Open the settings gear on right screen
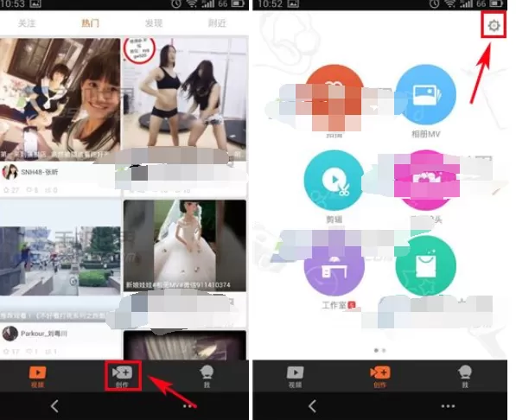 point(494,25)
